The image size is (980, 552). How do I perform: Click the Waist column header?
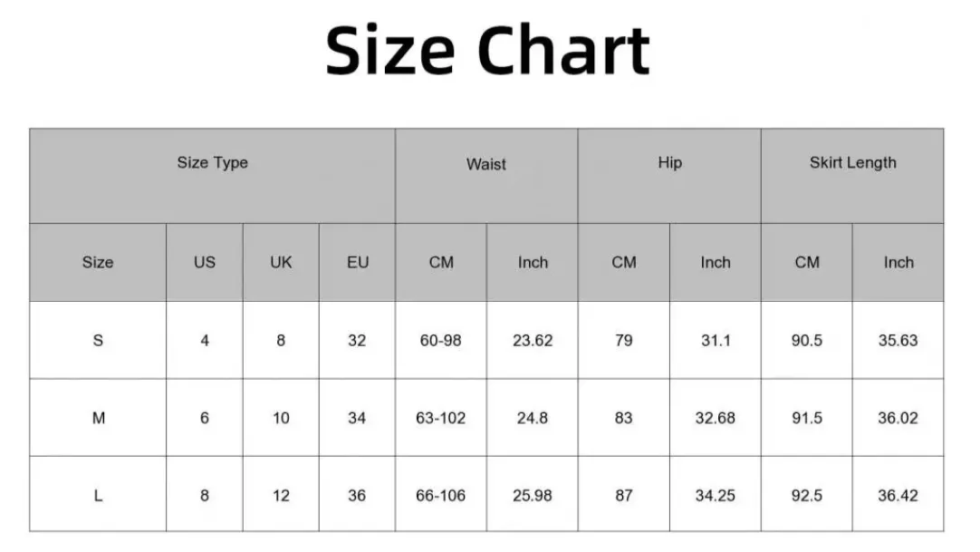click(x=486, y=176)
